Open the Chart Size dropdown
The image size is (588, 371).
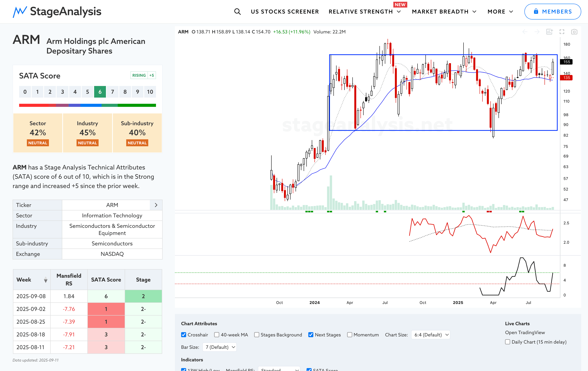click(431, 335)
